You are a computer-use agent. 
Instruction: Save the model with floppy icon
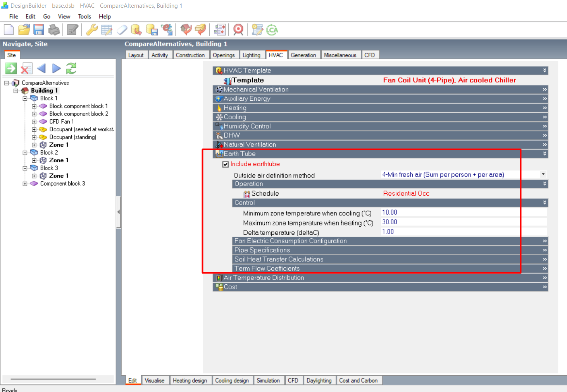click(39, 30)
